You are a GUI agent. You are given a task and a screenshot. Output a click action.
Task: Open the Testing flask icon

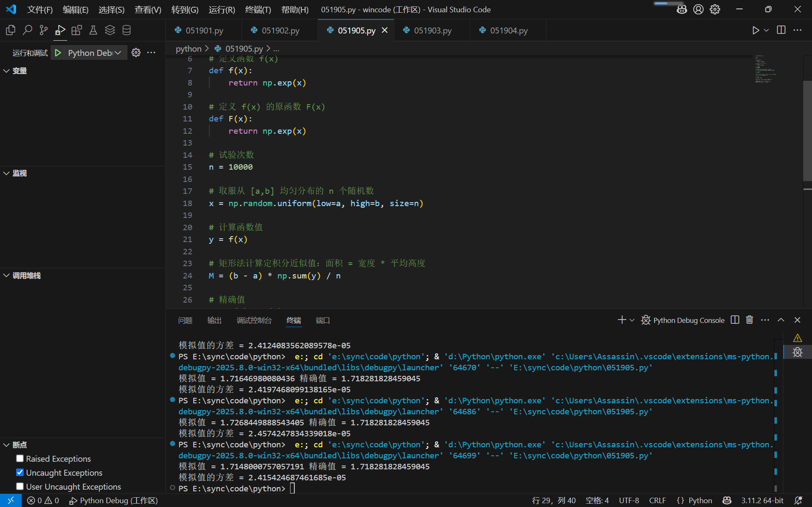pos(93,30)
